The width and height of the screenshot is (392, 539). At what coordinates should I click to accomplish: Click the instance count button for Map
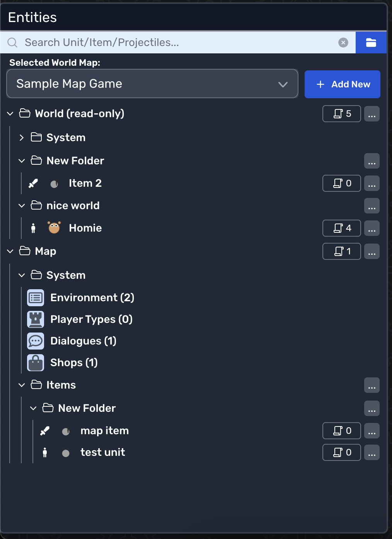point(342,251)
